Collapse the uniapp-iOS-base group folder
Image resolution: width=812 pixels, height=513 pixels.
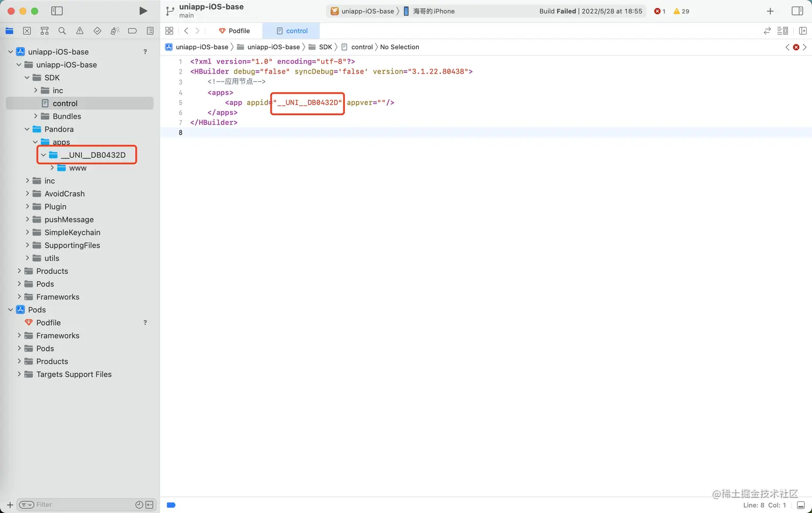[x=19, y=64]
